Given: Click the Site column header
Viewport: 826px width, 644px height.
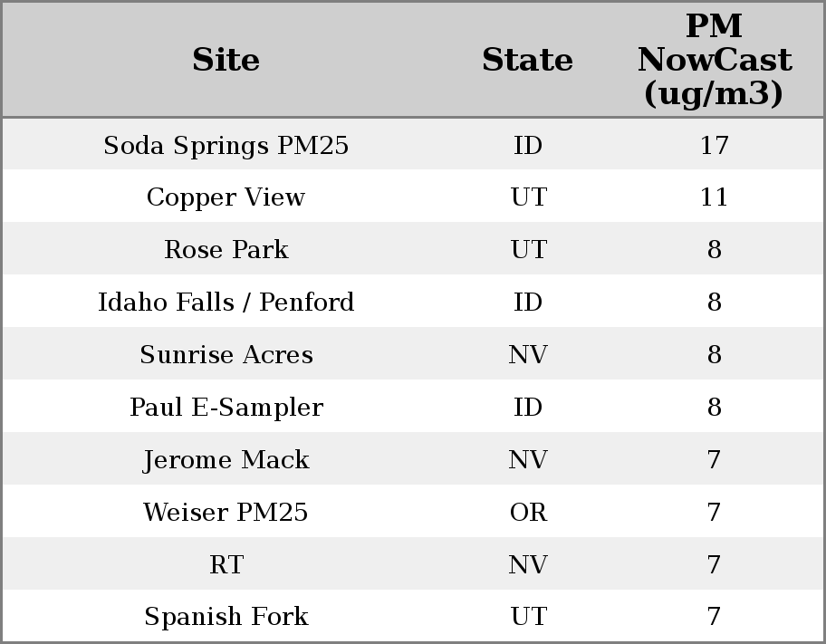Looking at the screenshot, I should [226, 60].
